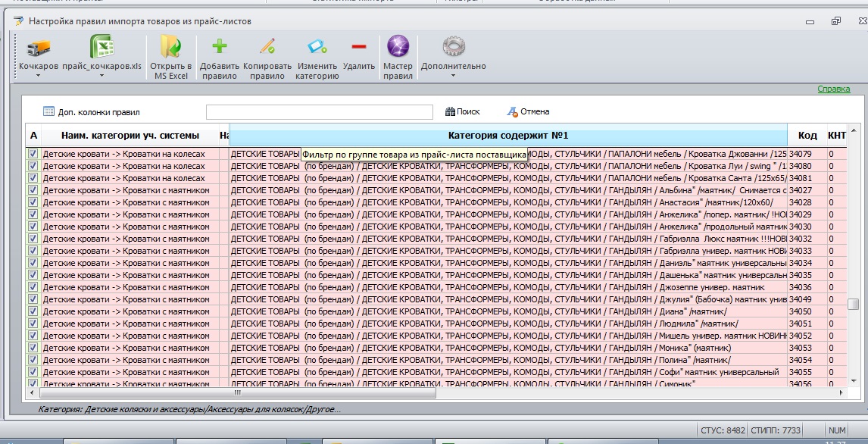Click the Категория: Детские коляски status text
The image size is (868, 444).
[x=189, y=410]
